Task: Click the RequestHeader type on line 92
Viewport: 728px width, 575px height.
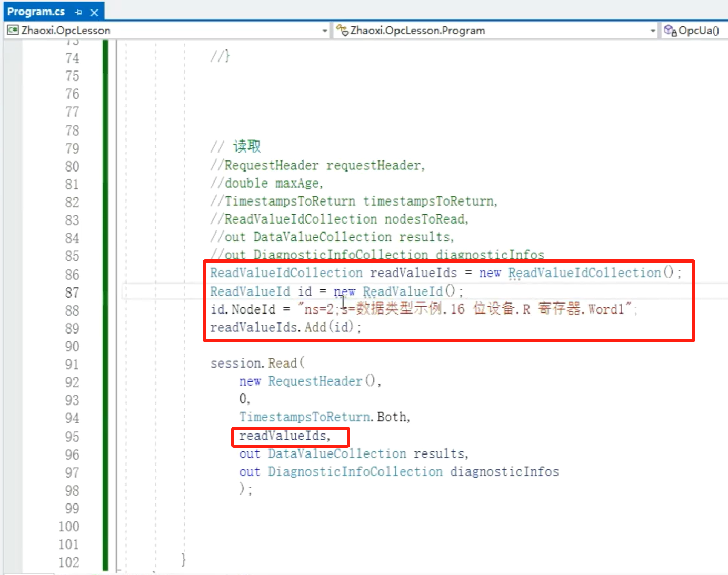Action: (x=315, y=381)
